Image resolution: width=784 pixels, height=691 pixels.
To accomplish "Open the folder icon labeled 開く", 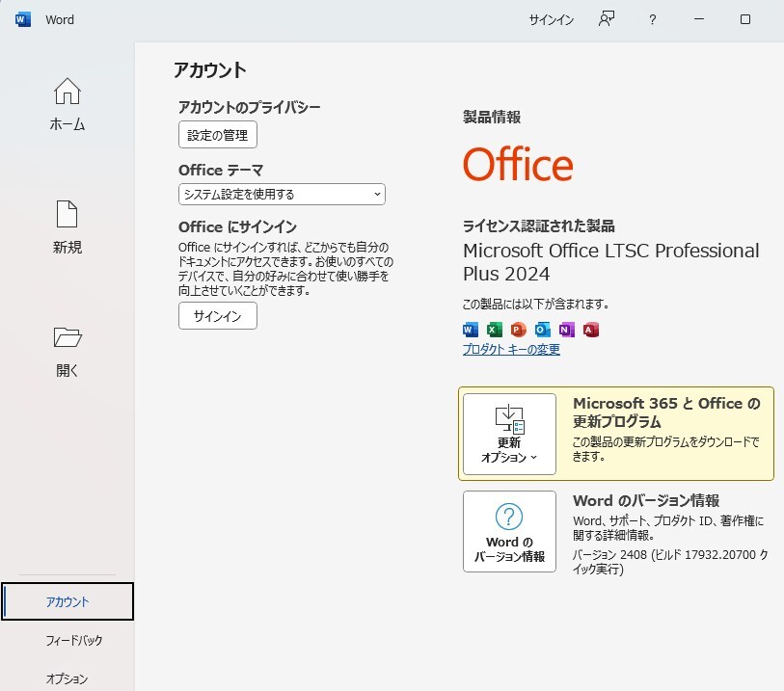I will tap(68, 337).
